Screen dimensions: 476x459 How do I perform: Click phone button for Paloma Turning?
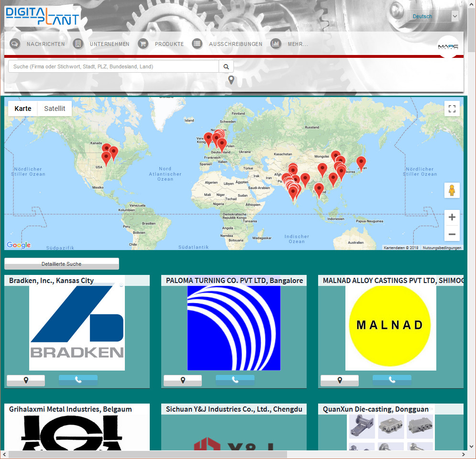235,380
